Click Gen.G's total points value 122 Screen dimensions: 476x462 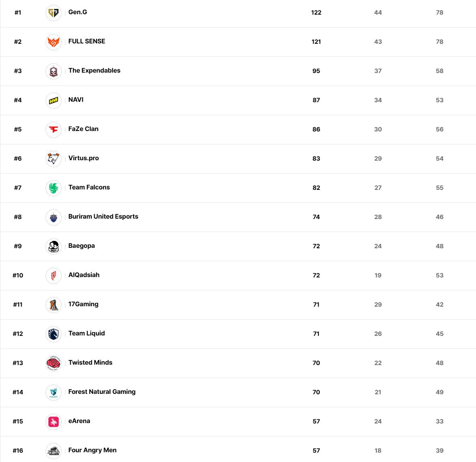316,13
